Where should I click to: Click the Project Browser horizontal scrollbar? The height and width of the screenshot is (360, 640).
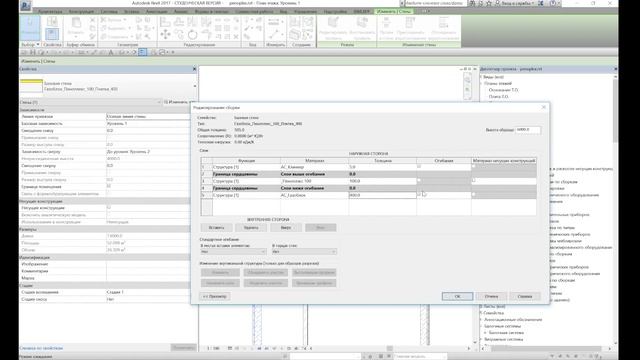[547, 349]
